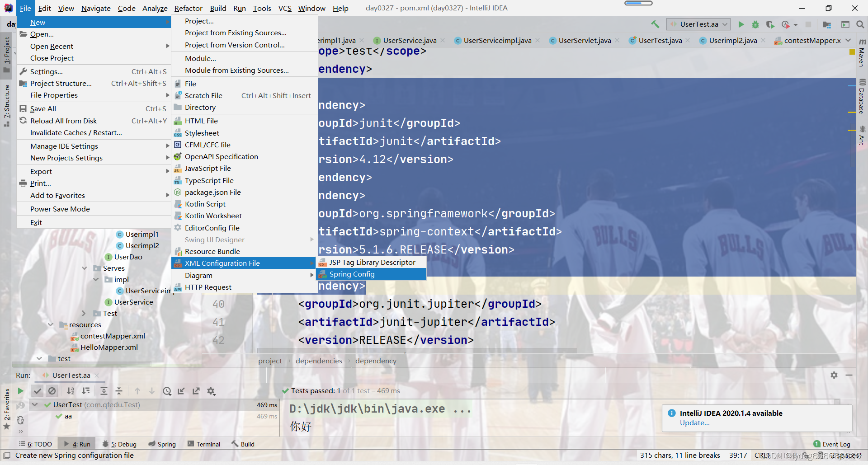Viewport: 868px width, 465px height.
Task: Open the Spring tool window
Action: [162, 444]
